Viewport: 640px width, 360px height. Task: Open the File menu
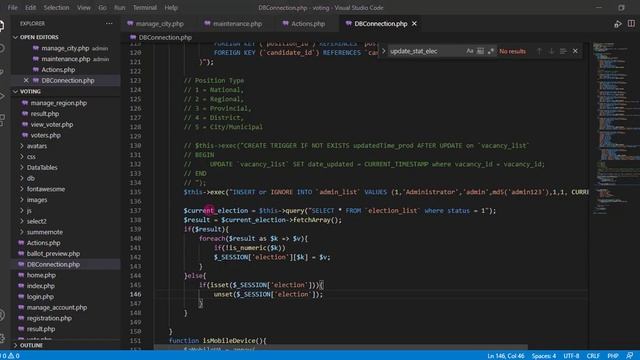pyautogui.click(x=13, y=7)
